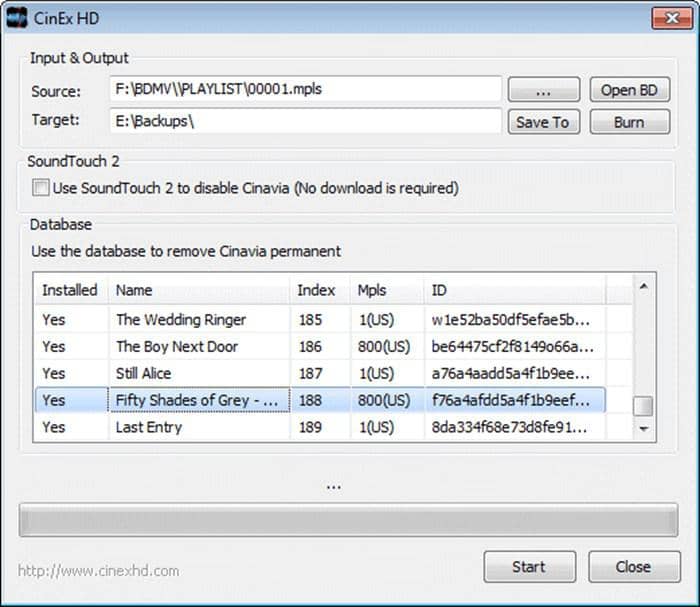The width and height of the screenshot is (700, 607).
Task: Browse for the source using the ... button
Action: (x=544, y=90)
